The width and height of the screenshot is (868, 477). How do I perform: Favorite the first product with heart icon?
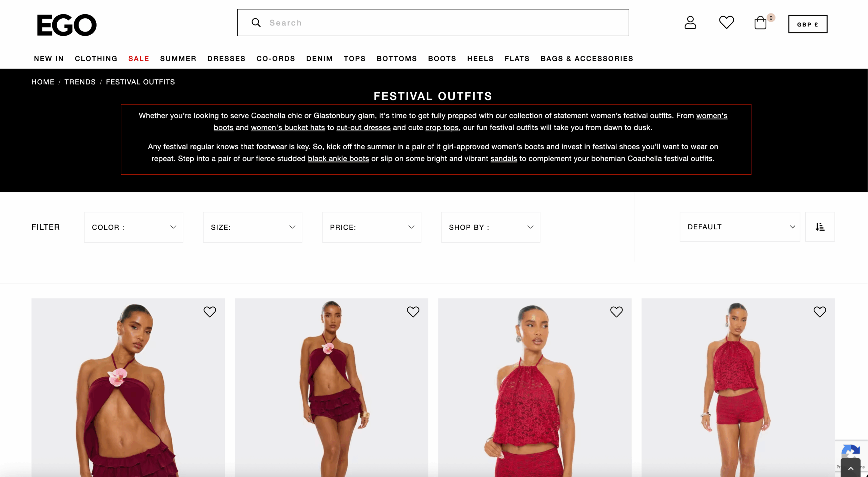tap(210, 312)
